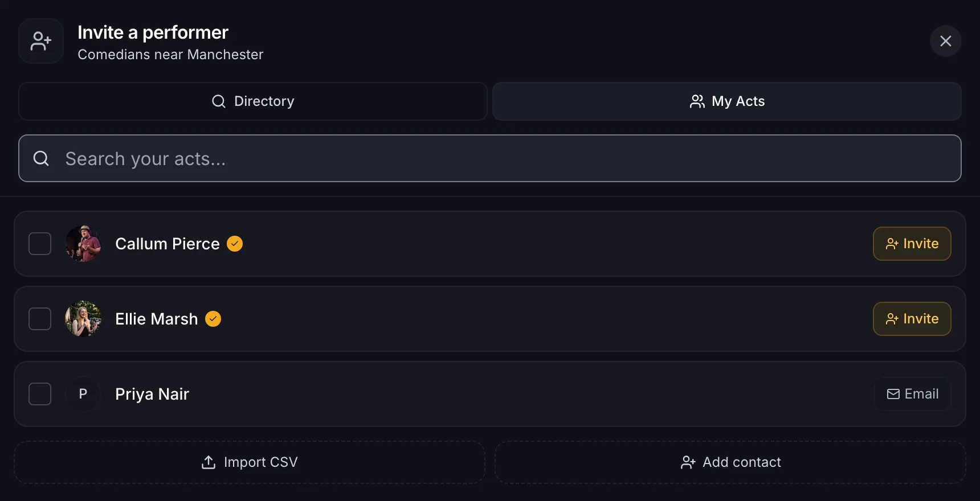
Task: Switch to the My Acts tab
Action: click(727, 101)
